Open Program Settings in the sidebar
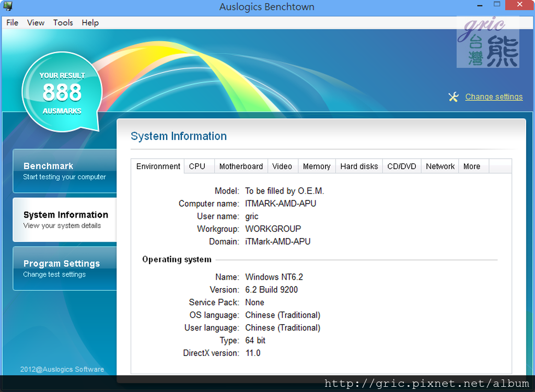The width and height of the screenshot is (535, 392). pos(65,268)
